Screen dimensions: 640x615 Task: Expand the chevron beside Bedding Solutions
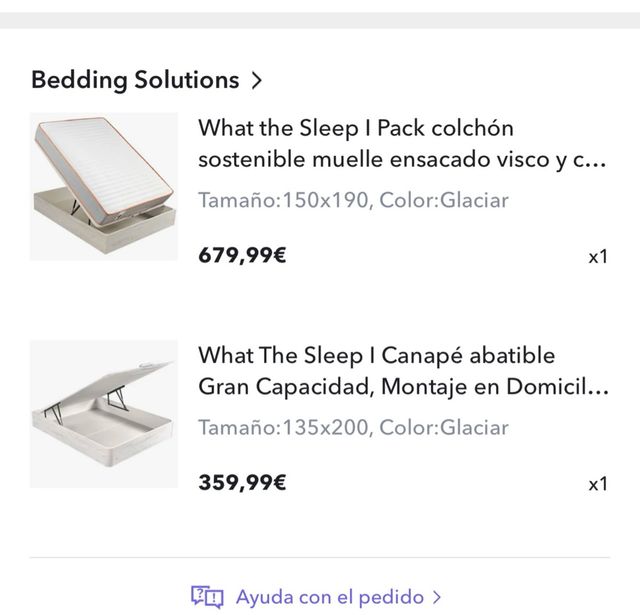[257, 80]
